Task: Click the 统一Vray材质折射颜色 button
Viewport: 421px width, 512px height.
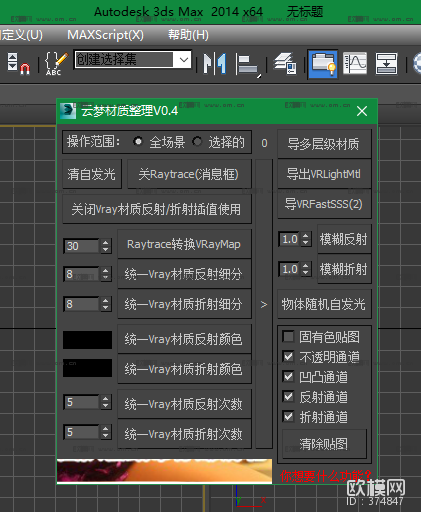Action: tap(184, 369)
